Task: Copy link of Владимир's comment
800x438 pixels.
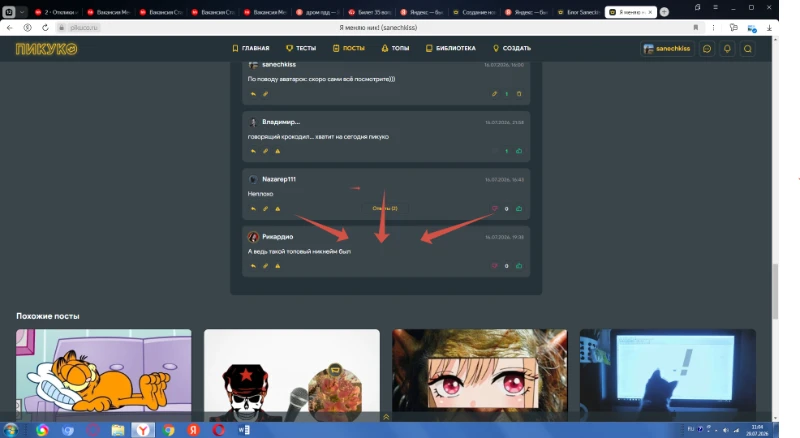Action: pyautogui.click(x=265, y=151)
